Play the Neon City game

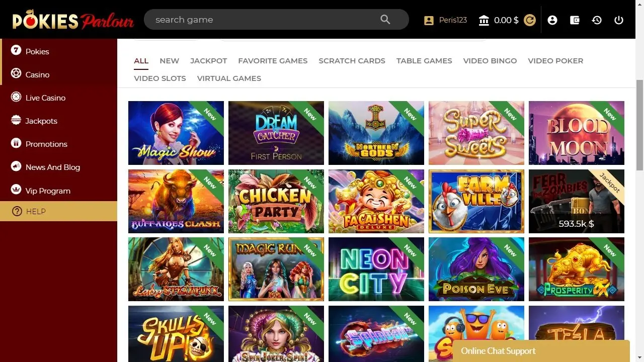coord(376,269)
